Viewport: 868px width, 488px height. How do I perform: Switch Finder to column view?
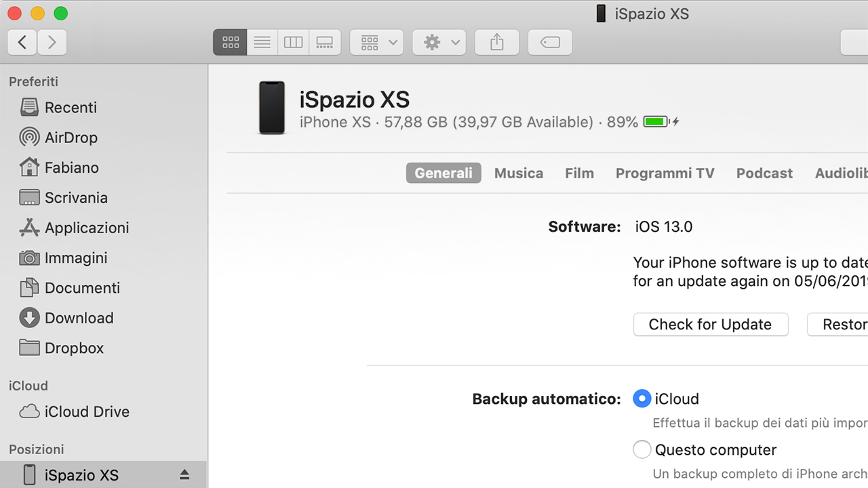pos(293,43)
